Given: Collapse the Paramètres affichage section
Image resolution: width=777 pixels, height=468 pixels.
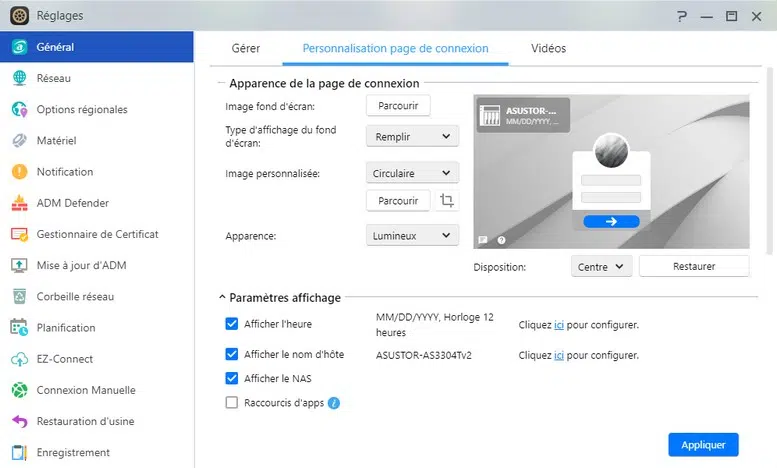Looking at the screenshot, I should (x=222, y=297).
